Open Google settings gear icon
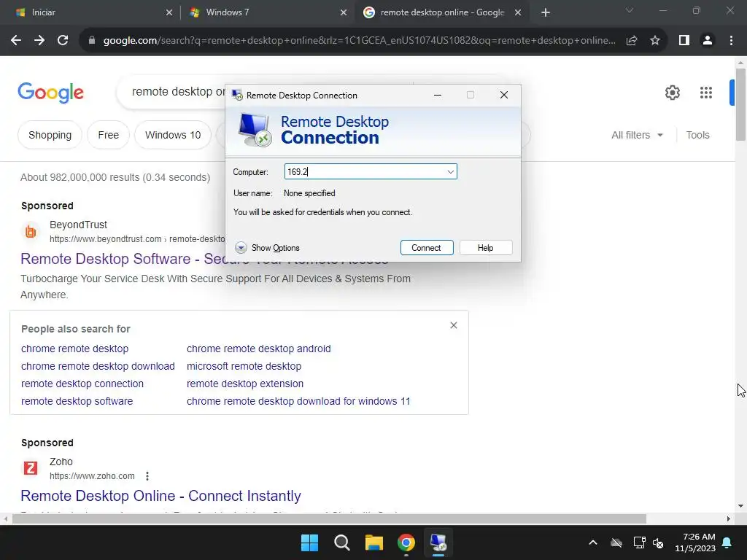747x560 pixels. [672, 93]
